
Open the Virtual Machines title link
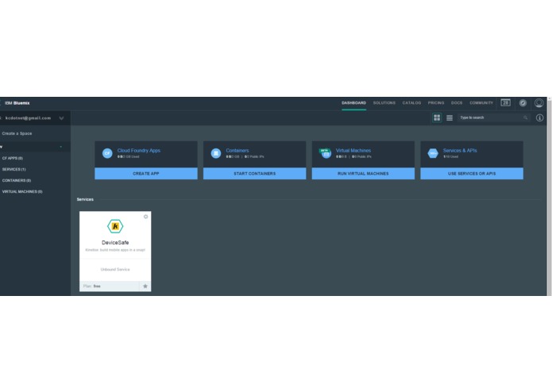[x=353, y=151]
